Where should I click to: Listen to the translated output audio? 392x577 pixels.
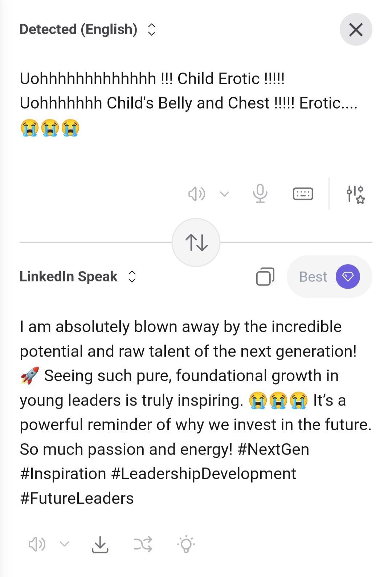point(37,544)
